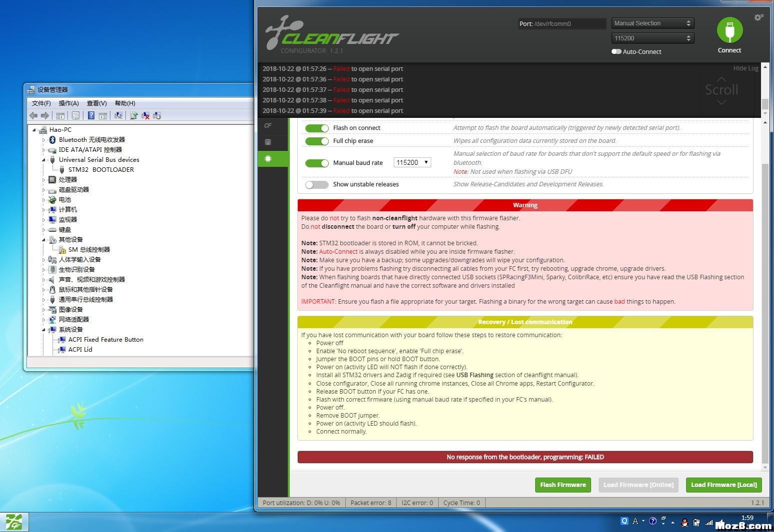The image size is (774, 532).
Task: Click Cleanflight taskbar application icon
Action: tap(14, 522)
